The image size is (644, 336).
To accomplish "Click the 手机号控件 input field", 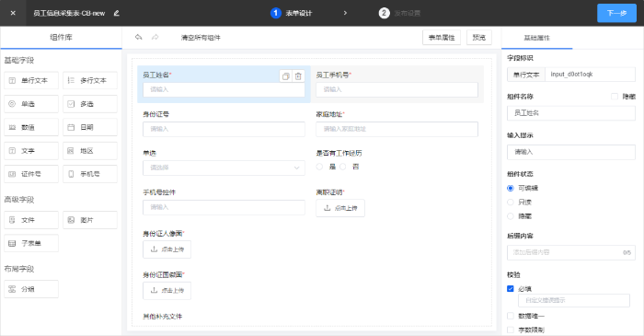I will coord(224,207).
